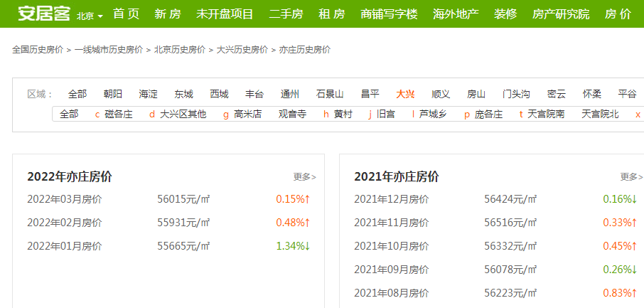Open the 新房 menu item
The image size is (644, 308).
(x=168, y=14)
